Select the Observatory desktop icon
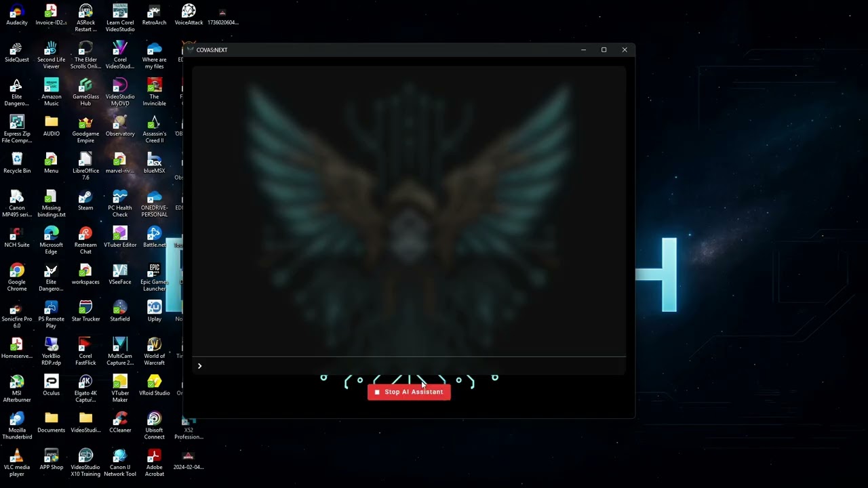Screen dimensions: 868x488 point(120,126)
